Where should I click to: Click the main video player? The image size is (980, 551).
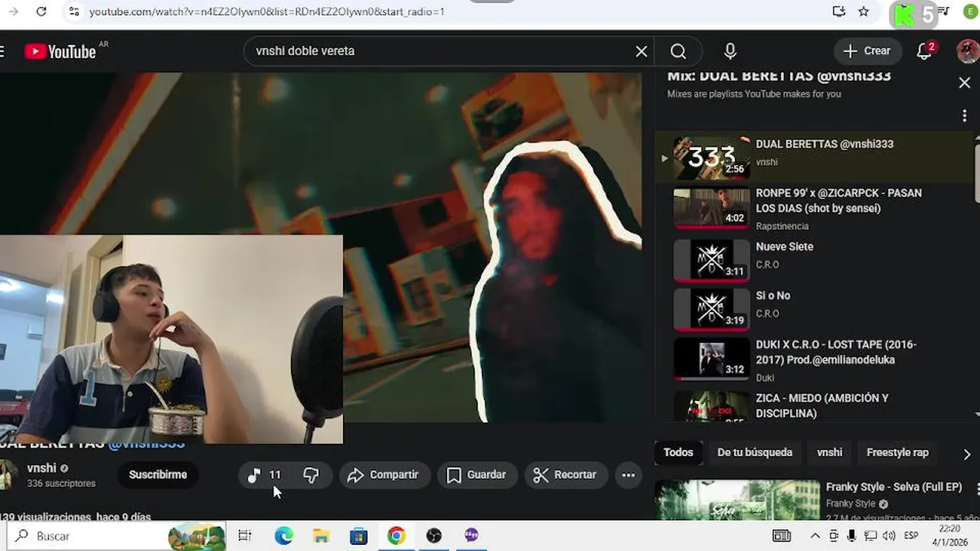[x=321, y=247]
